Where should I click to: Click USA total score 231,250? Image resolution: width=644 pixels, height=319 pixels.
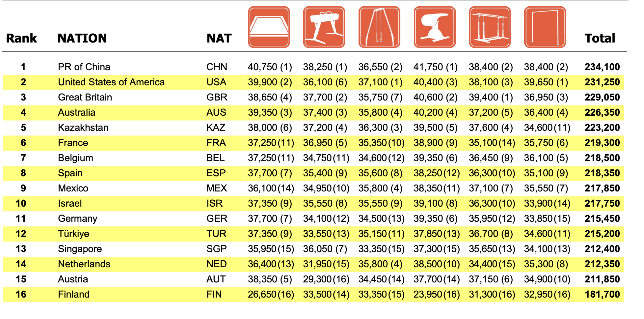coord(602,82)
